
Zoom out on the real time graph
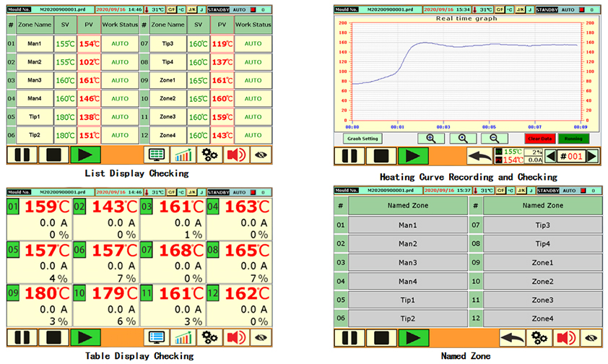pyautogui.click(x=494, y=138)
